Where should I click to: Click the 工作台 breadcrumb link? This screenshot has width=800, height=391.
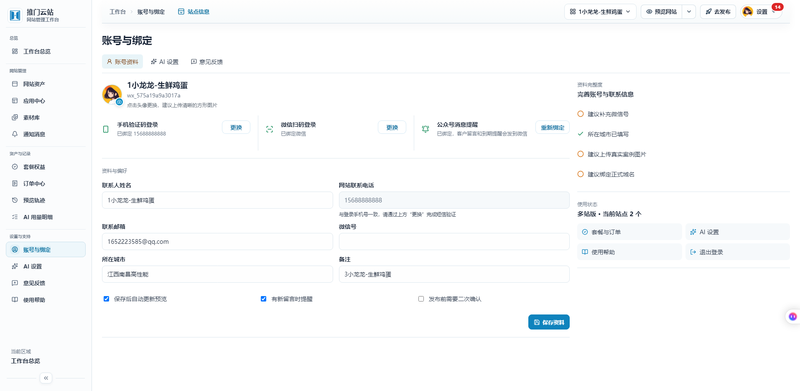pyautogui.click(x=117, y=12)
